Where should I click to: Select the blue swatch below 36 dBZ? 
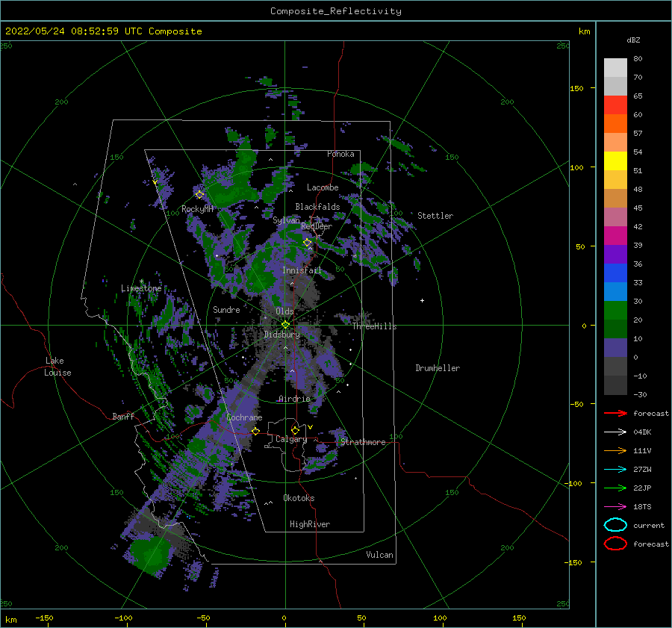pyautogui.click(x=615, y=273)
